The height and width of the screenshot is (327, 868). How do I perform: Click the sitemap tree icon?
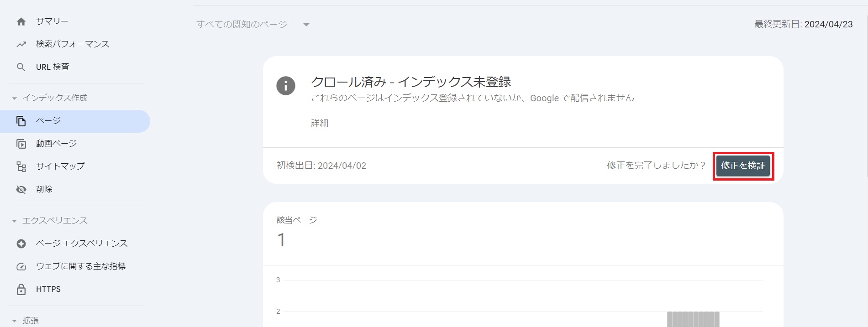(x=21, y=166)
